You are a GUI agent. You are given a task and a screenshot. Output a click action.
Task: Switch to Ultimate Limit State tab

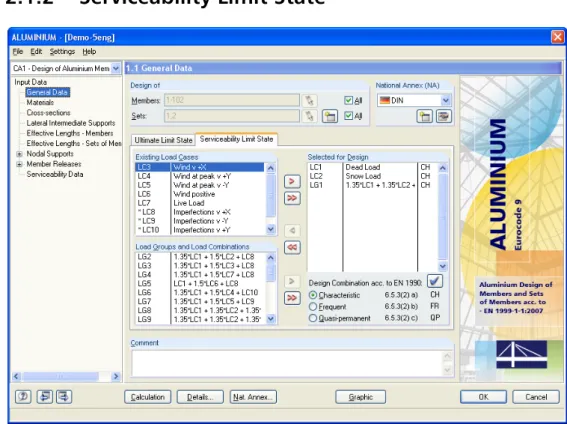pyautogui.click(x=163, y=140)
